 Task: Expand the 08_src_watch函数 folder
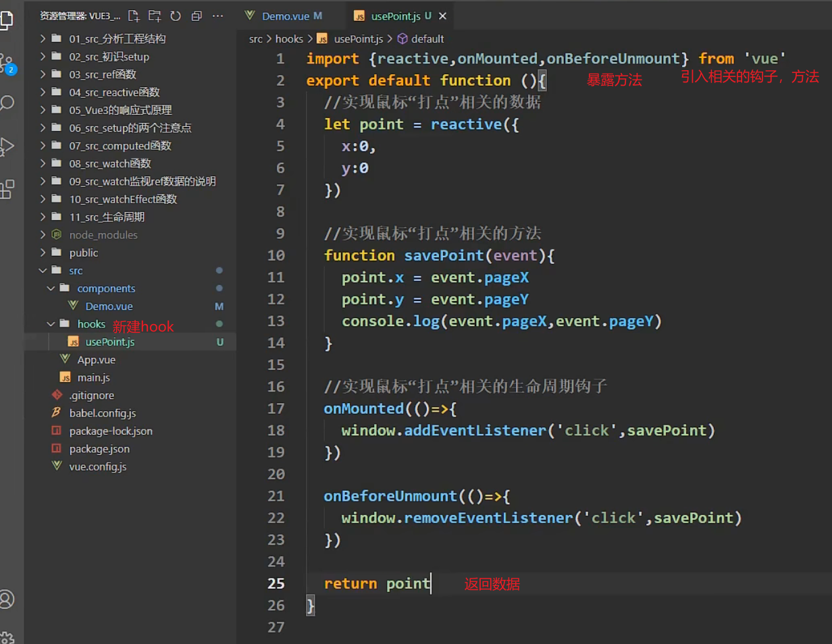[x=109, y=163]
